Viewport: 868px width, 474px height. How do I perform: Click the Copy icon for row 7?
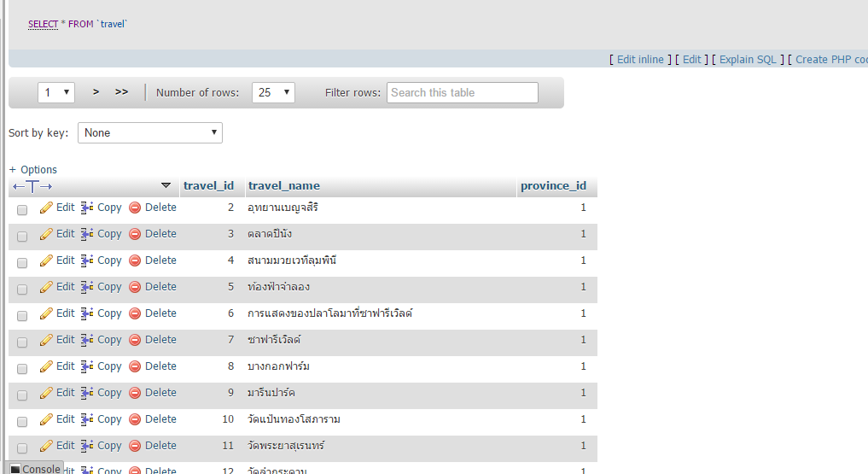(x=87, y=340)
